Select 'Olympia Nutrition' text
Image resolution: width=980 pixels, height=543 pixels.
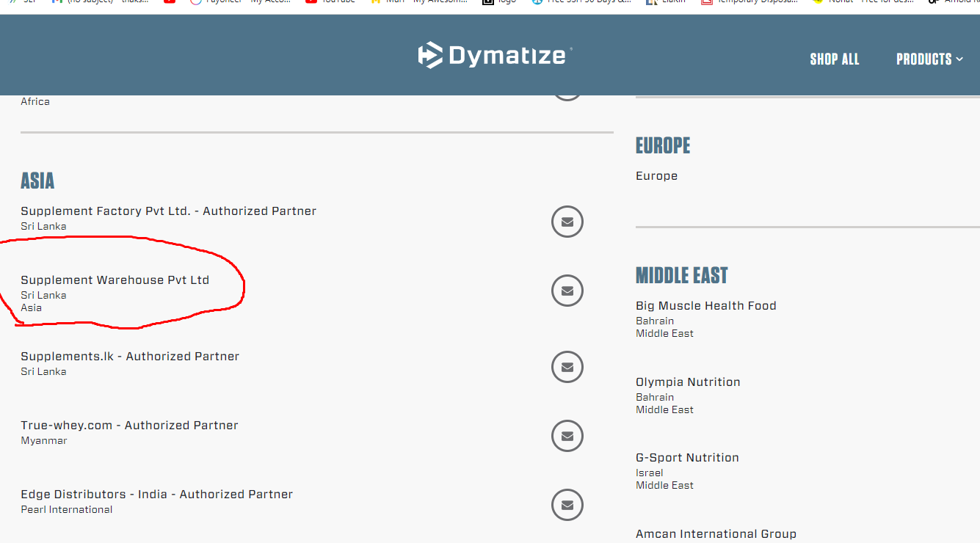tap(688, 382)
